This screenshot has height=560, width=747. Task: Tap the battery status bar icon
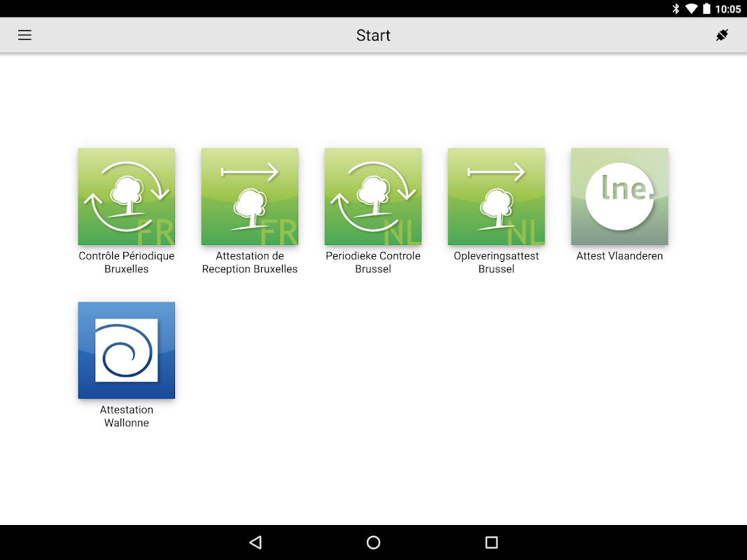pos(706,8)
